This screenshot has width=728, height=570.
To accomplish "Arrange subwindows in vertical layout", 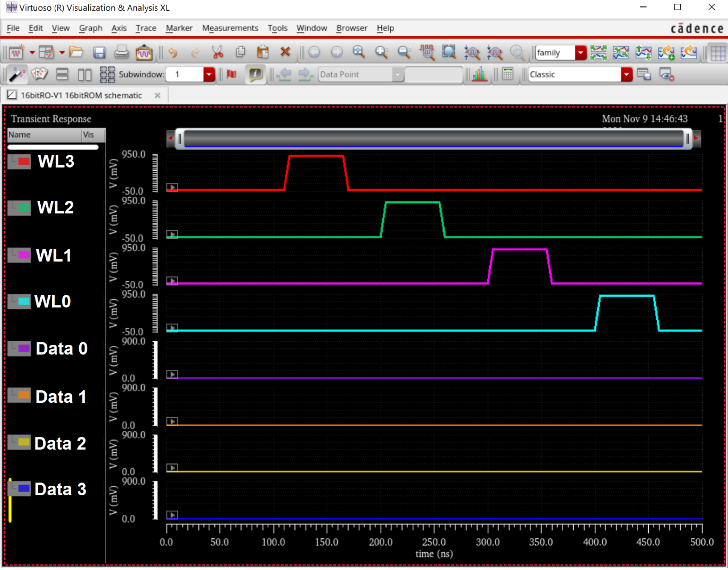I will (x=85, y=74).
